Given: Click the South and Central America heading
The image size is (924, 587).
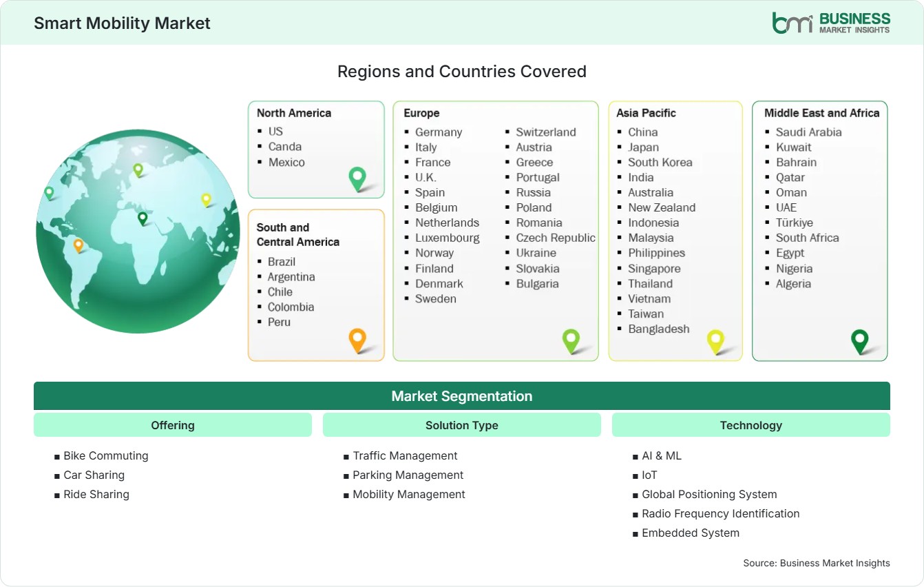Looking at the screenshot, I should pos(298,234).
